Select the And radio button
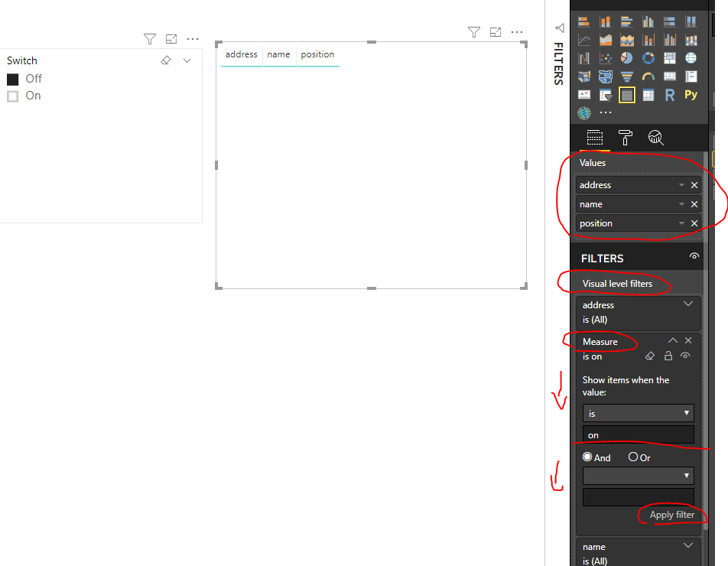 click(587, 457)
